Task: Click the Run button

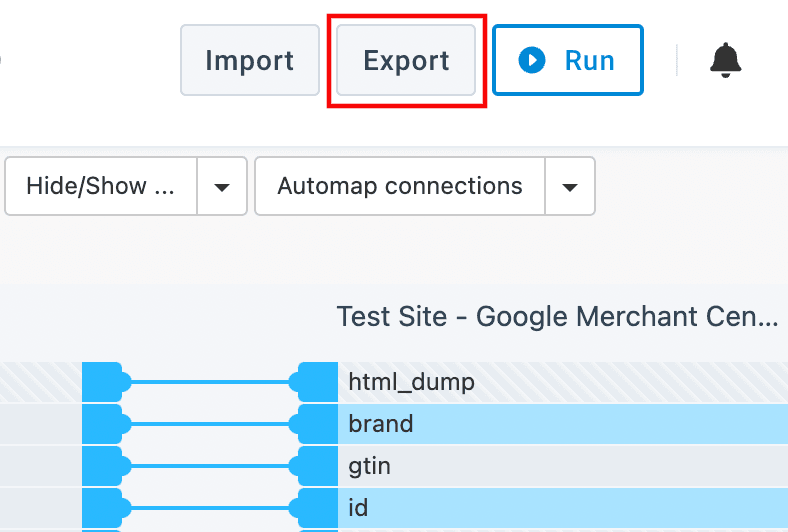Action: (568, 60)
